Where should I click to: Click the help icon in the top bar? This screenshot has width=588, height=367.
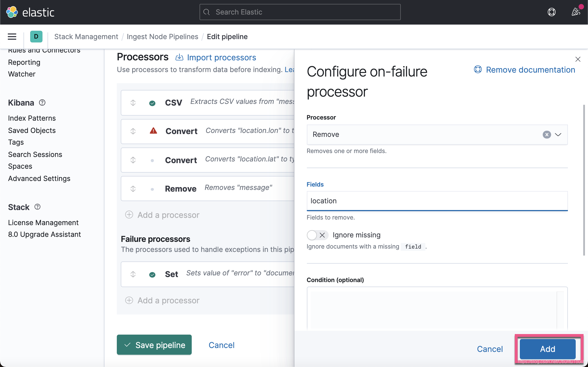(551, 12)
